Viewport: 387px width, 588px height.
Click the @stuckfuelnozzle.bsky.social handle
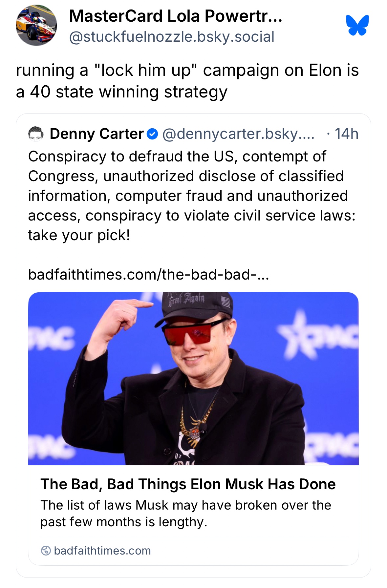(172, 37)
